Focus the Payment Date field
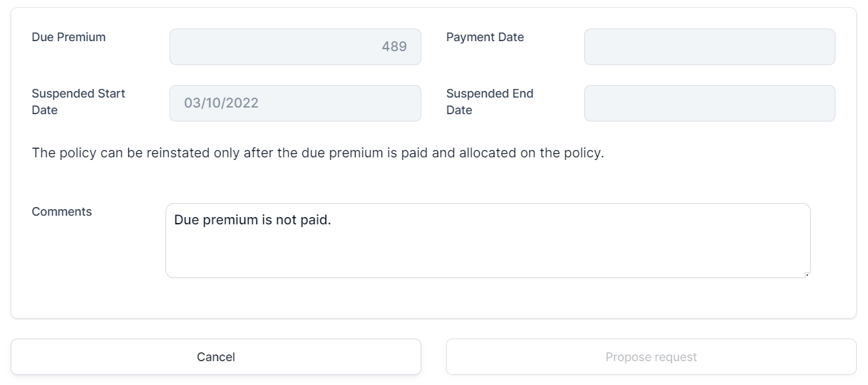Viewport: 868px width, 385px height. (x=709, y=47)
